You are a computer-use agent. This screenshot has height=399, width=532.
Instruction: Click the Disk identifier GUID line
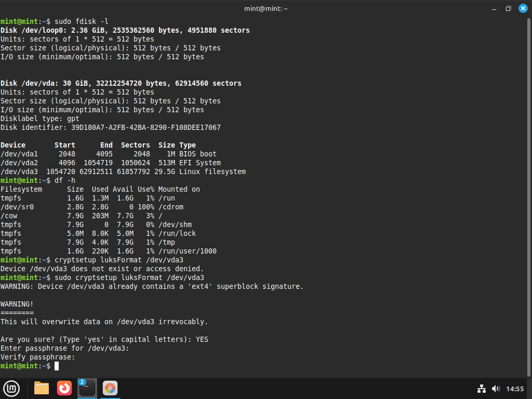(x=110, y=127)
